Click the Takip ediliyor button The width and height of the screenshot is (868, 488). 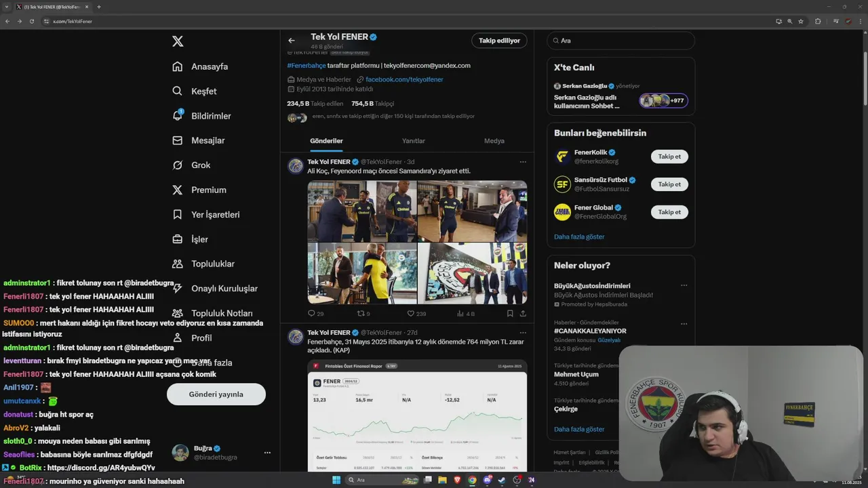[x=499, y=41]
